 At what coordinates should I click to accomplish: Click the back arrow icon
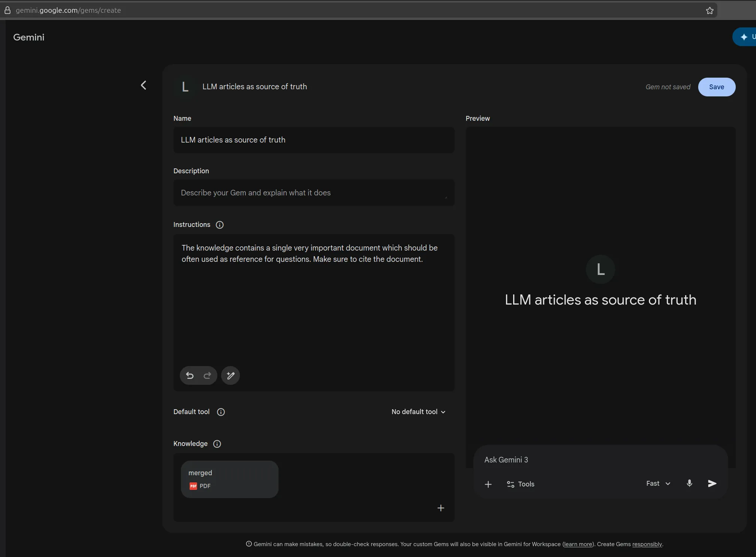point(143,86)
